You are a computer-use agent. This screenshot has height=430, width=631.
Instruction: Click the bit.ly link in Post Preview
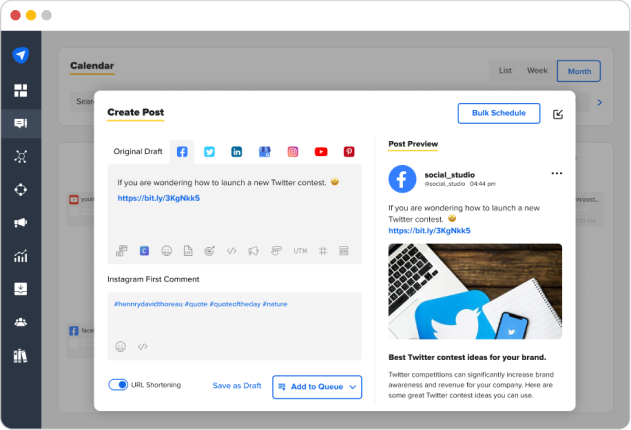click(x=429, y=230)
